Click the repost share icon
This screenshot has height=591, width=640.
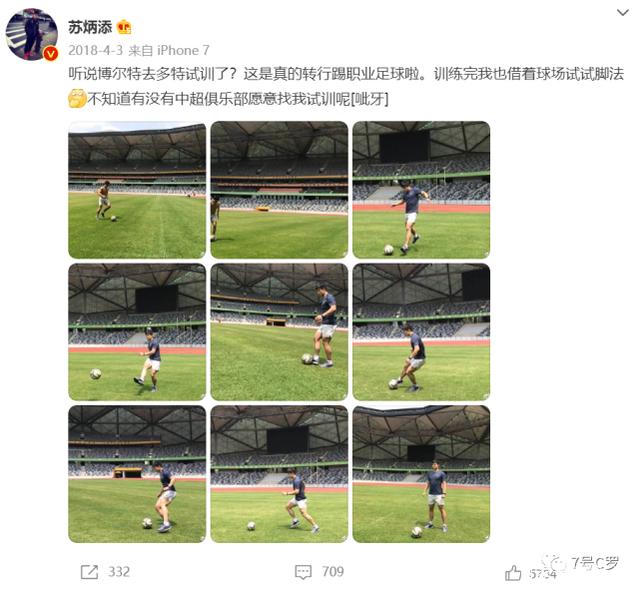(89, 572)
